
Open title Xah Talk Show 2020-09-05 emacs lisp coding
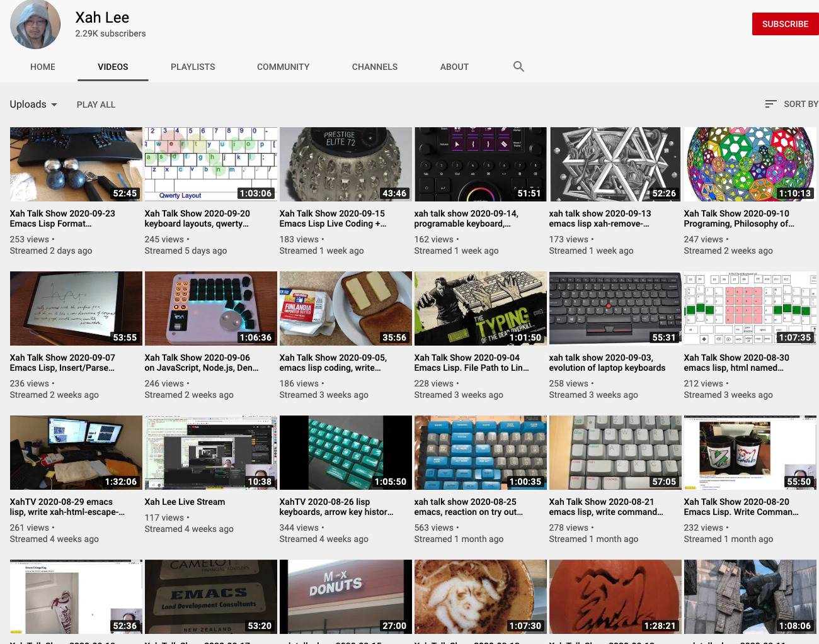point(333,363)
